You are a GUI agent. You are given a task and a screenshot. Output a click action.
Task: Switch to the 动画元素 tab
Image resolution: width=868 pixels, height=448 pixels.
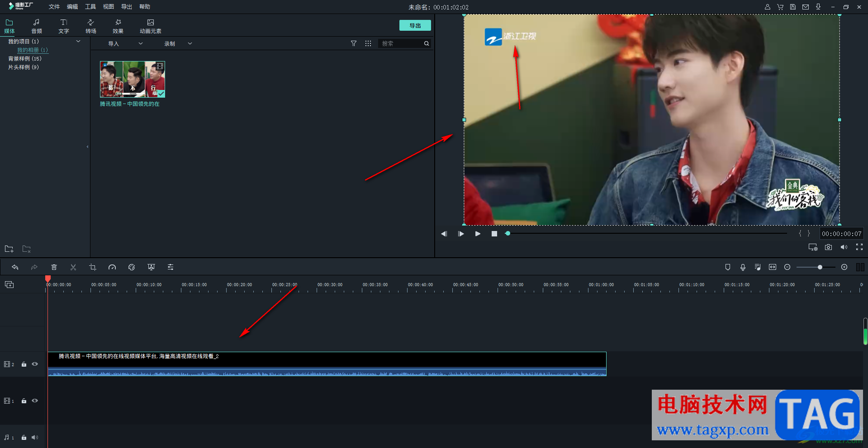pyautogui.click(x=151, y=26)
